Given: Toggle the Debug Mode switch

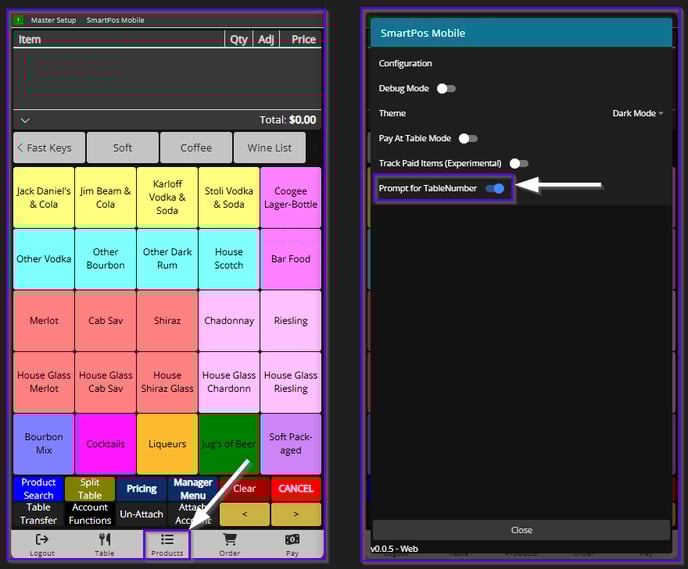Looking at the screenshot, I should tap(446, 89).
